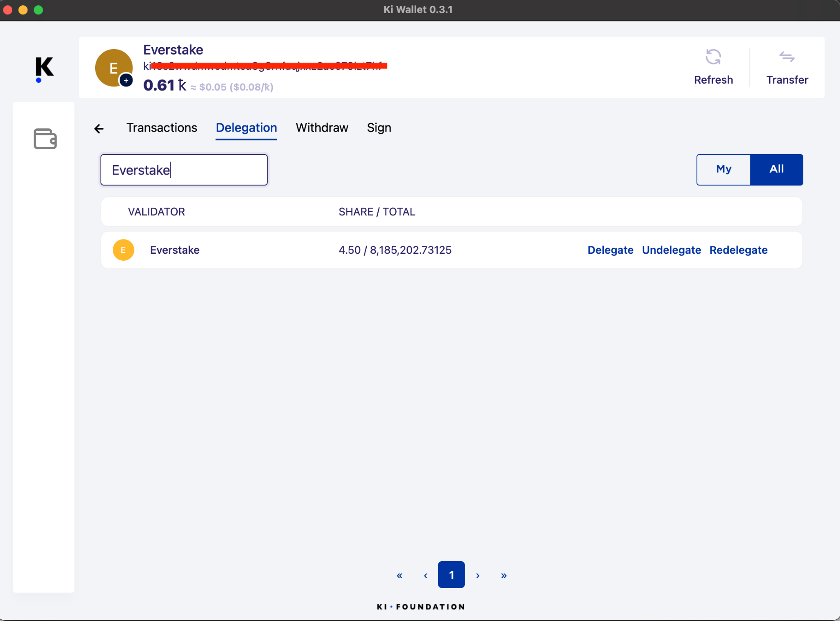Viewport: 840px width, 621px height.
Task: Click the SHARE / TOTAL column header
Action: click(377, 212)
